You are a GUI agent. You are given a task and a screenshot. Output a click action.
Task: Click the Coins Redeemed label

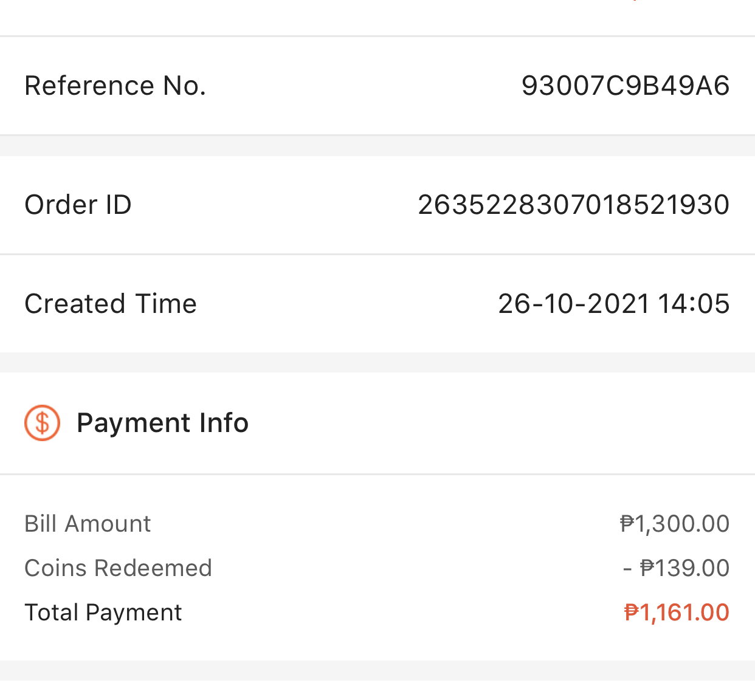(118, 568)
